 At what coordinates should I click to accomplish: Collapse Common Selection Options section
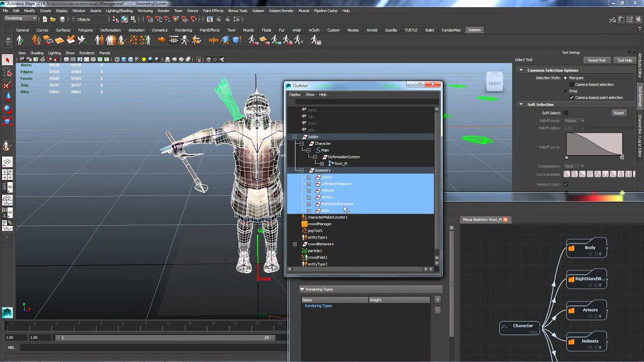pos(521,70)
